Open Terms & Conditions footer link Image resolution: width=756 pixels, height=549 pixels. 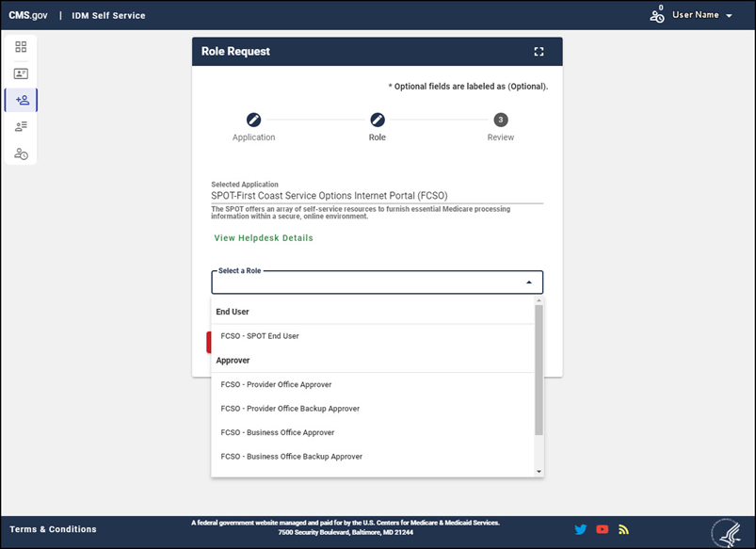(x=53, y=529)
